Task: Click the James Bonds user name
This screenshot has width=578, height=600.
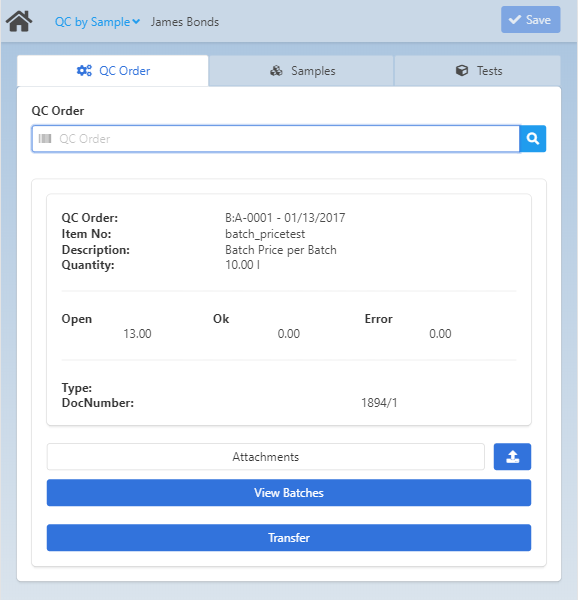Action: coord(185,22)
